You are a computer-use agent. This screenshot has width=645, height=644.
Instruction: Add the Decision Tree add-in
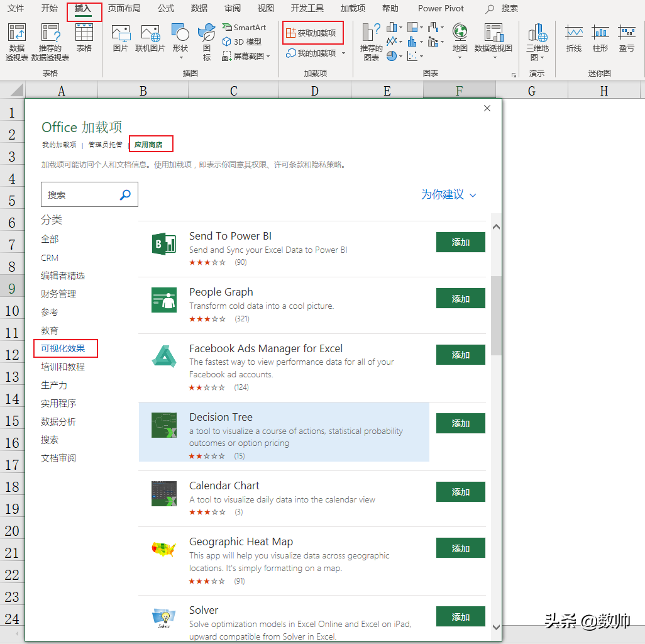460,423
